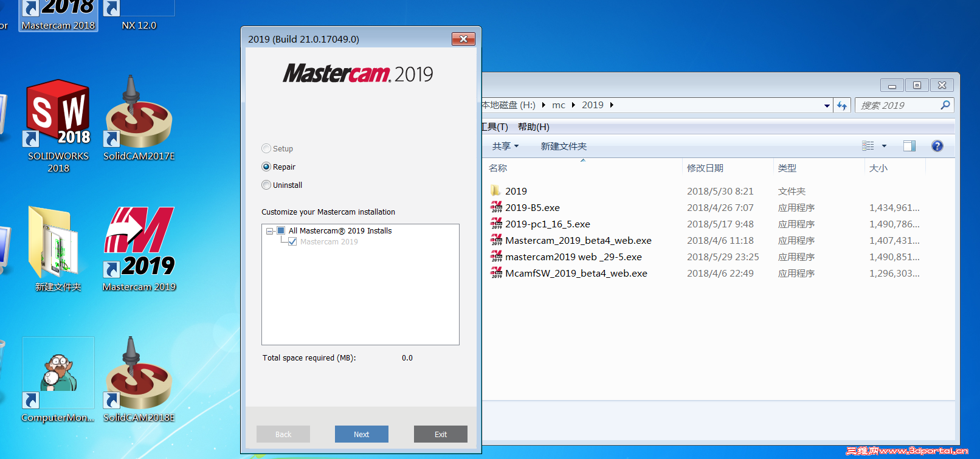Click the Explorer refresh arrows button
Image resolution: width=980 pixels, height=459 pixels.
pos(842,105)
